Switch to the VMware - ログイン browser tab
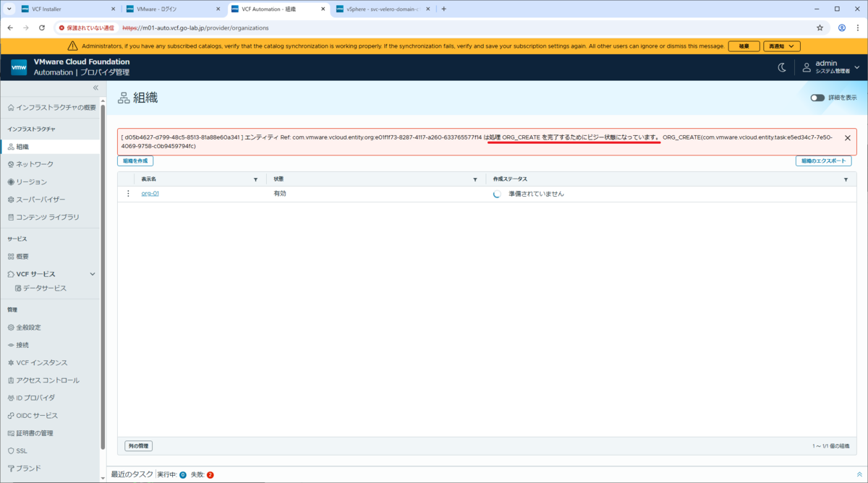The width and height of the screenshot is (868, 483). (x=173, y=9)
